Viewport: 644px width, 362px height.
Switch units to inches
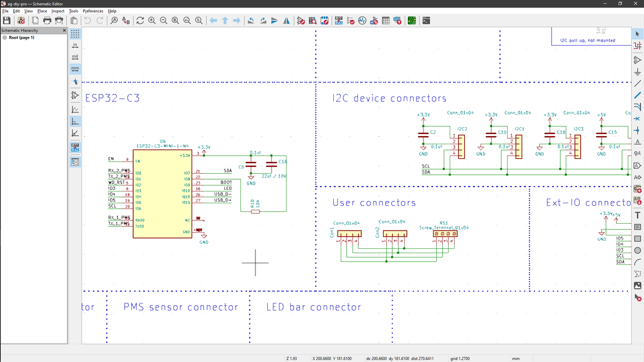click(x=75, y=45)
